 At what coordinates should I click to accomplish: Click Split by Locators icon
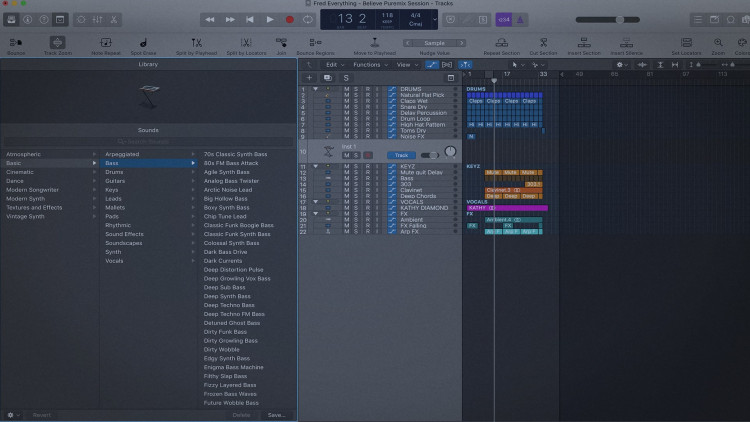246,45
